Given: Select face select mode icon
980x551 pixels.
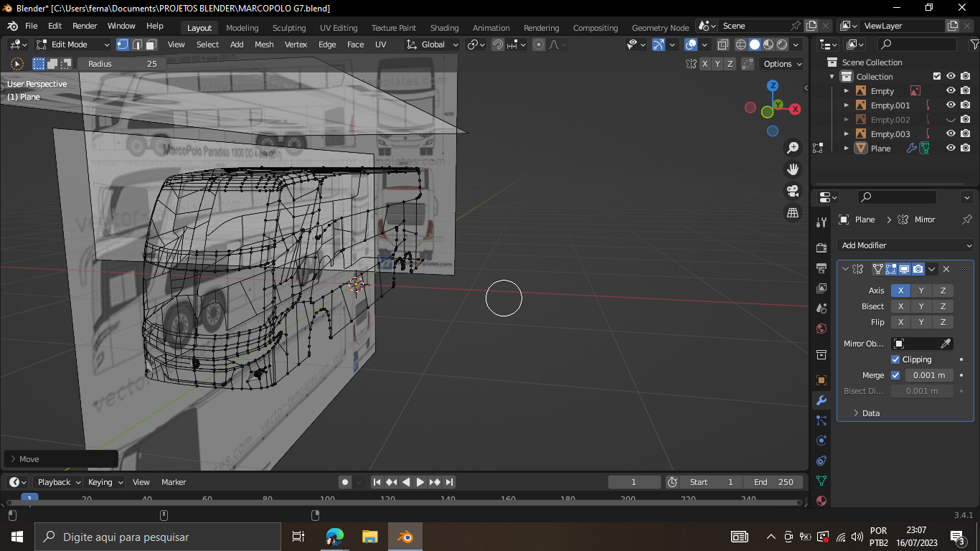Looking at the screenshot, I should point(151,44).
